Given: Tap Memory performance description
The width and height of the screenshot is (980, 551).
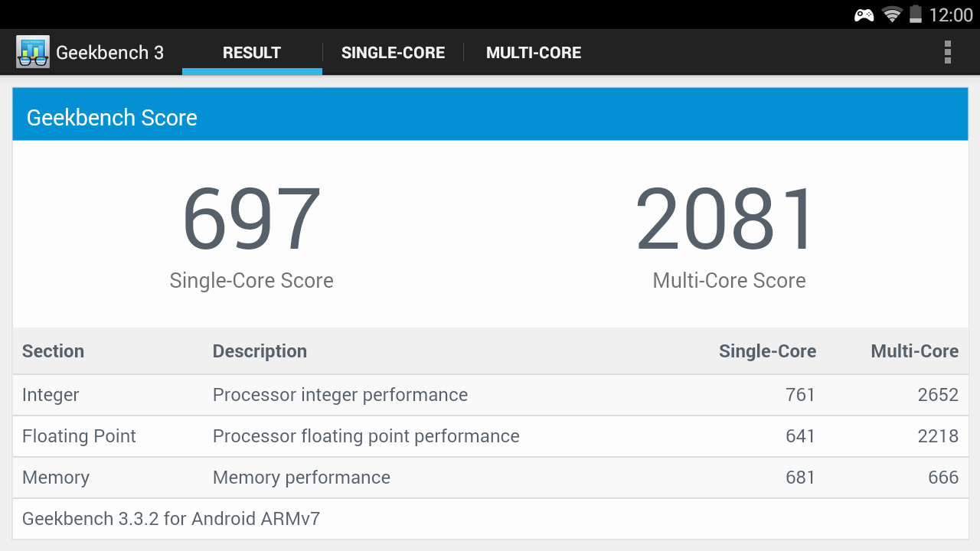Looking at the screenshot, I should coord(302,478).
